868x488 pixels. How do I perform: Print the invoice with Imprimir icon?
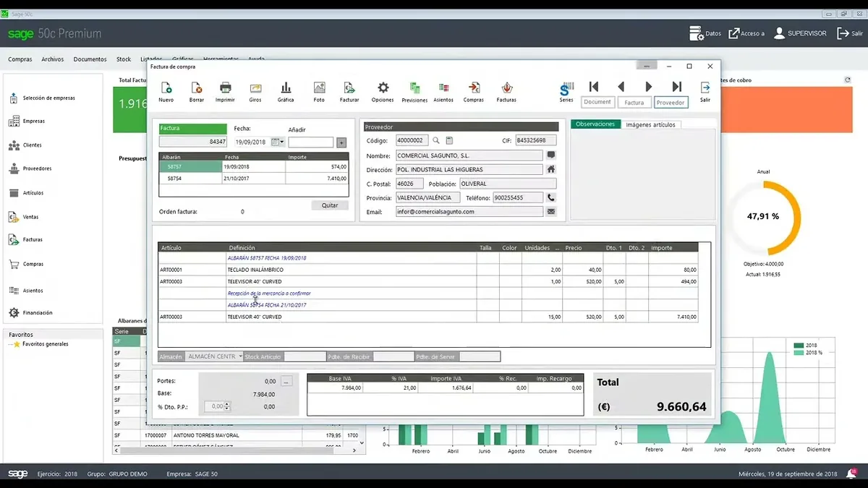225,87
